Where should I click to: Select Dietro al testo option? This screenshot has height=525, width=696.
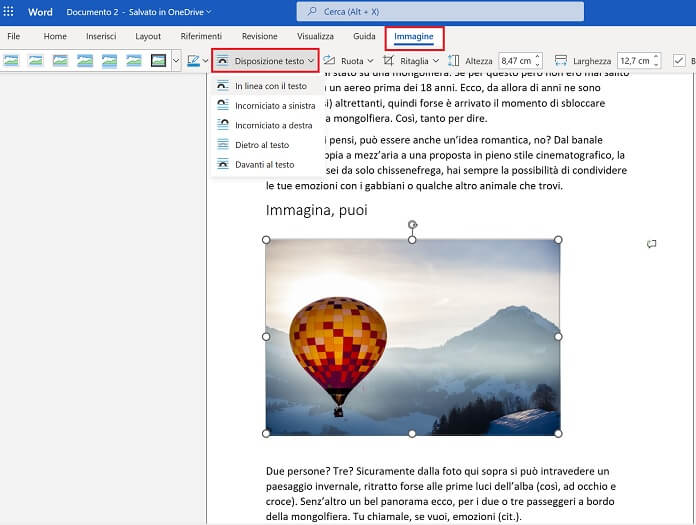pos(266,145)
